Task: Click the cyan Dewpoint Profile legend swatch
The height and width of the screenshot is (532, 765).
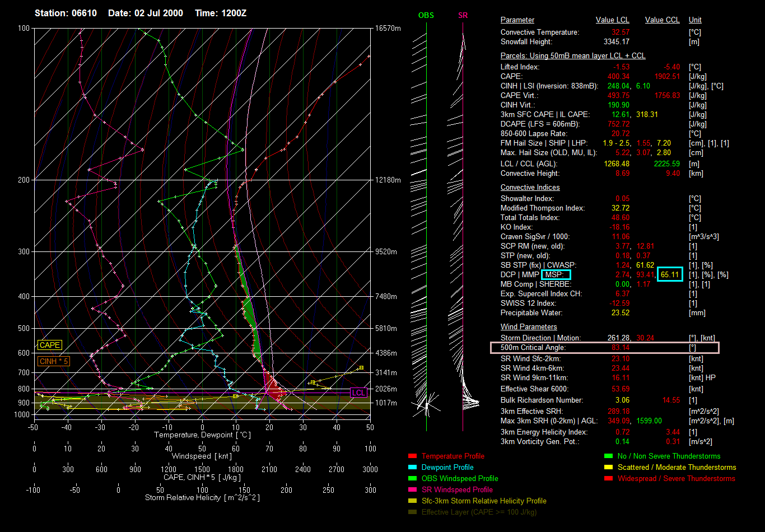Action: point(413,468)
